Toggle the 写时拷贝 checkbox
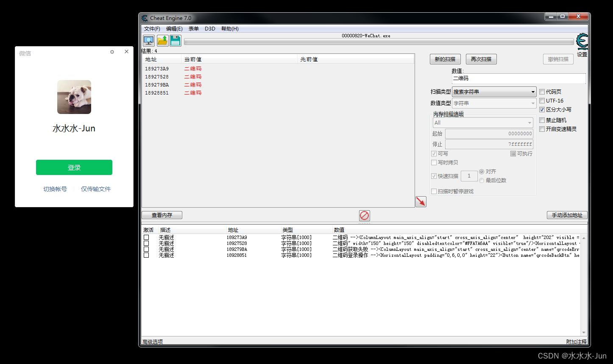 point(434,162)
